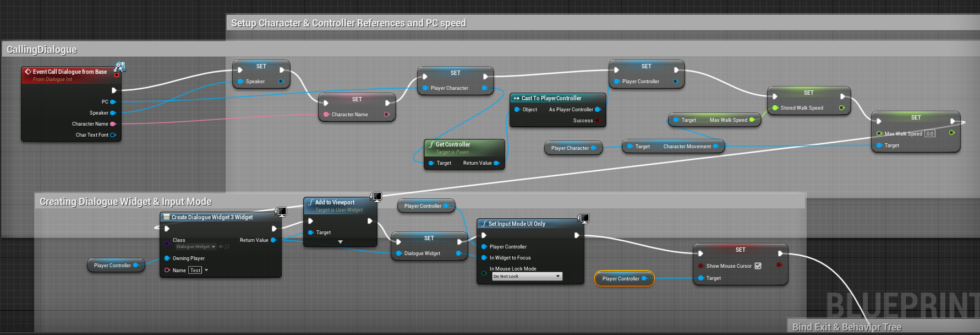Click Stored Walk Speed green input pin
The image size is (980, 335).
click(775, 108)
